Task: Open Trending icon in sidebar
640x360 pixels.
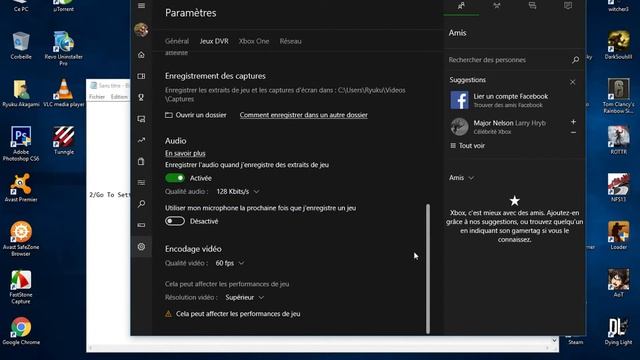Action: (141, 140)
